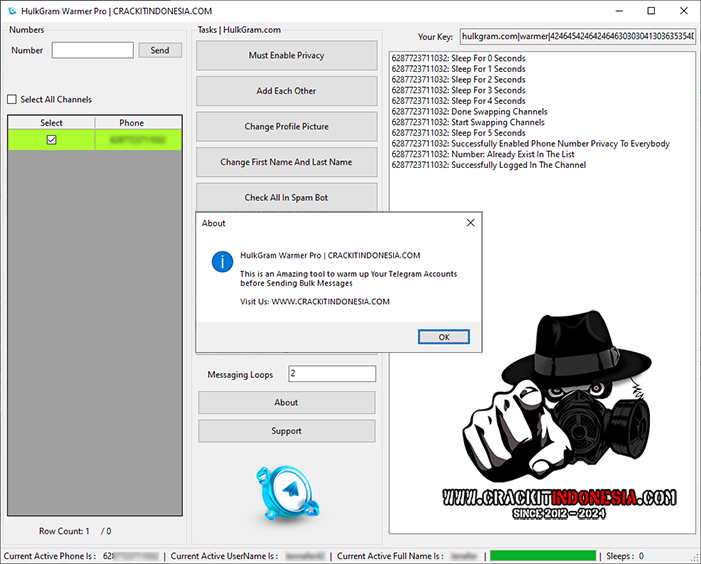Viewport: 701px width, 564px height.
Task: Maximize the HulkGram Warmer Pro window
Action: pyautogui.click(x=651, y=11)
